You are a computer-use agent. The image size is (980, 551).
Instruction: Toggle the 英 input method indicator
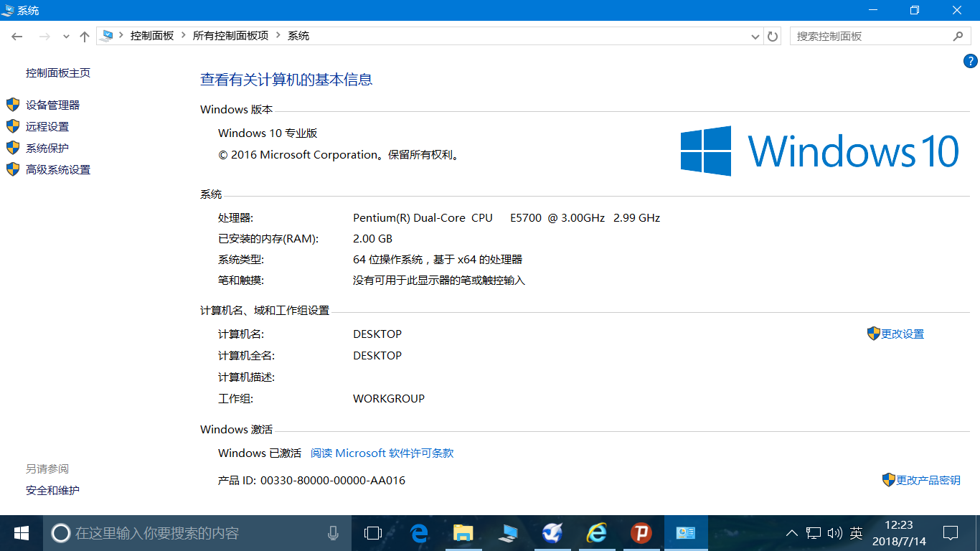coord(856,533)
